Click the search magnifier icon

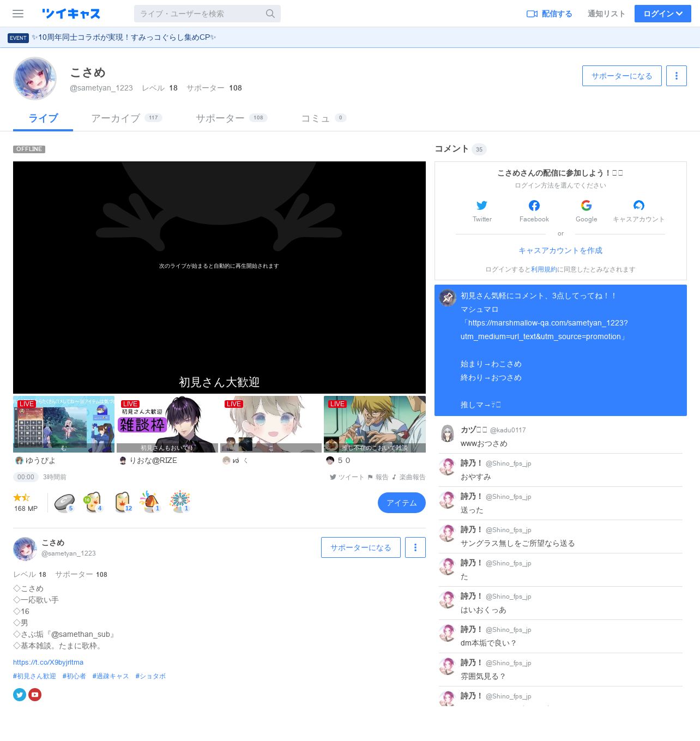(x=270, y=14)
